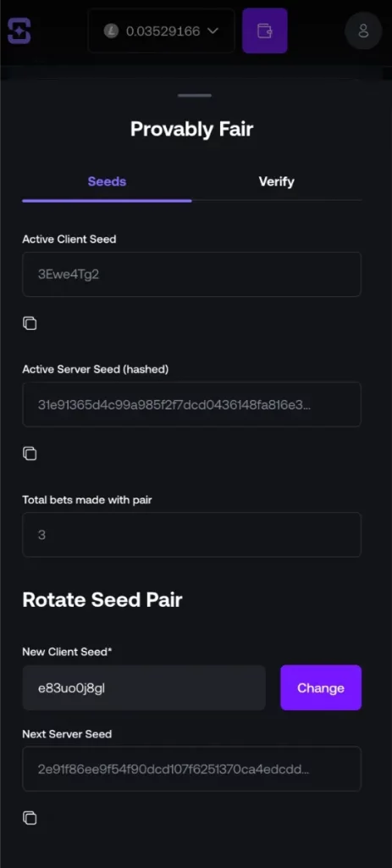Select the Active Server Seed hashed field
Image resolution: width=392 pixels, height=868 pixels.
tap(192, 404)
